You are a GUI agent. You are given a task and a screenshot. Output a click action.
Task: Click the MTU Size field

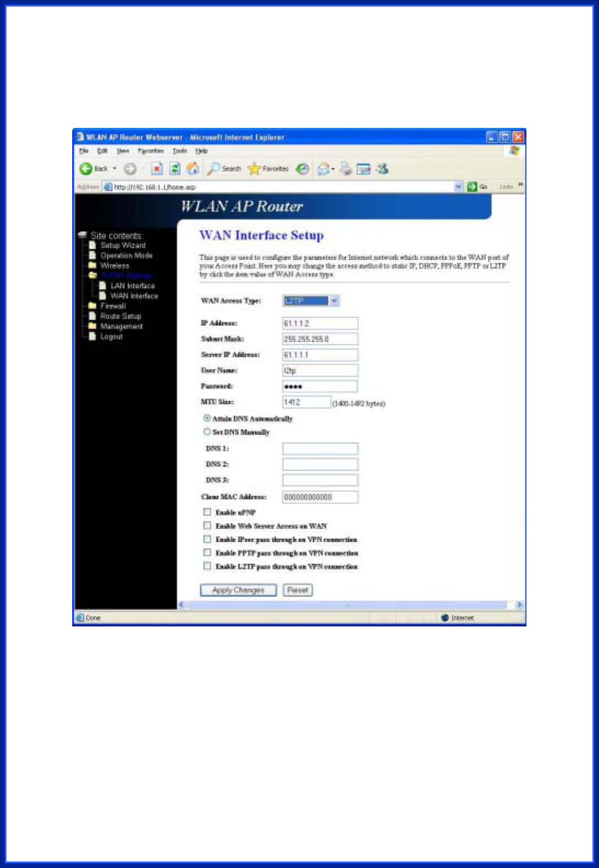point(306,402)
